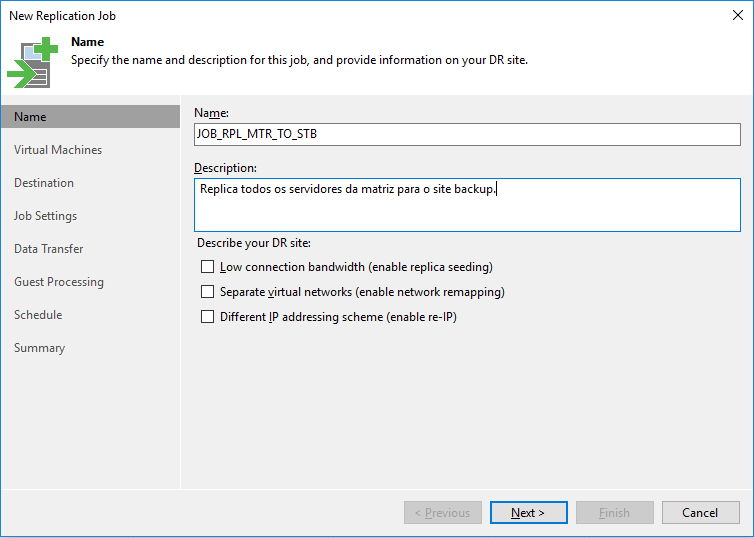The width and height of the screenshot is (754, 538).
Task: Go to the Virtual Machines step
Action: tap(58, 150)
